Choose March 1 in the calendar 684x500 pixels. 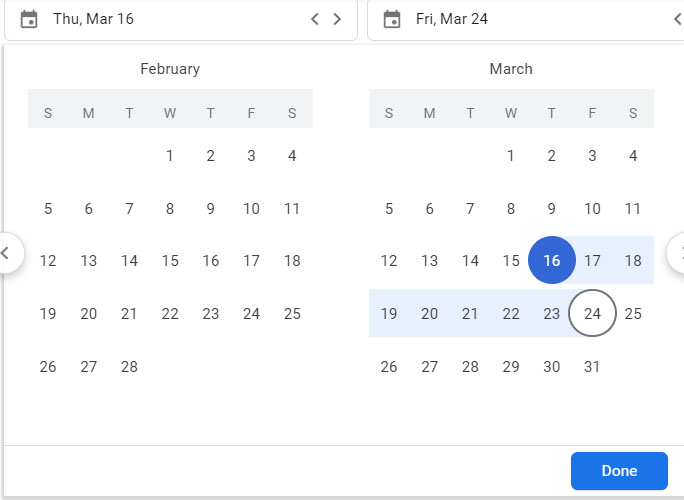click(x=511, y=155)
